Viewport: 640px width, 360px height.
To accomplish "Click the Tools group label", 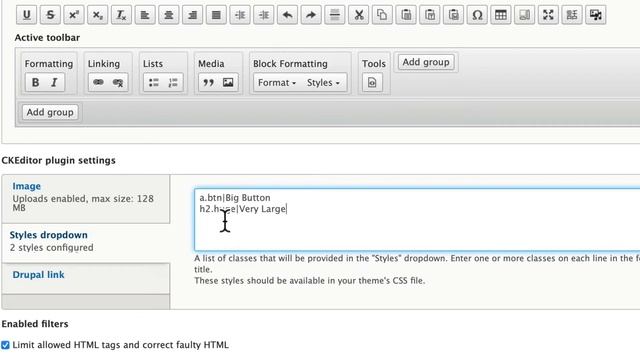I will tap(373, 64).
